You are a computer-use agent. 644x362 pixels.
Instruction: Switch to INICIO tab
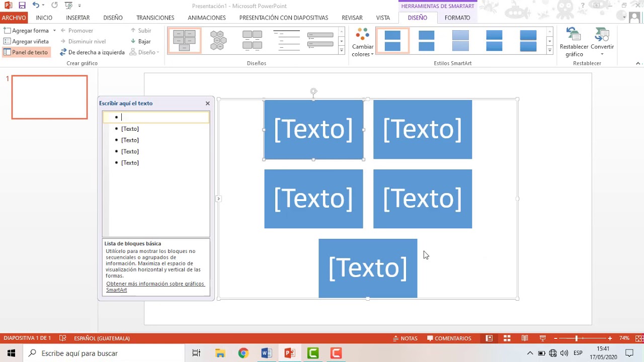pyautogui.click(x=44, y=18)
